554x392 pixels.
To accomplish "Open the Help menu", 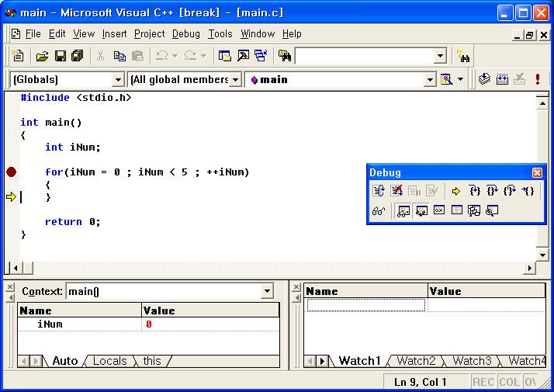I will pyautogui.click(x=292, y=34).
